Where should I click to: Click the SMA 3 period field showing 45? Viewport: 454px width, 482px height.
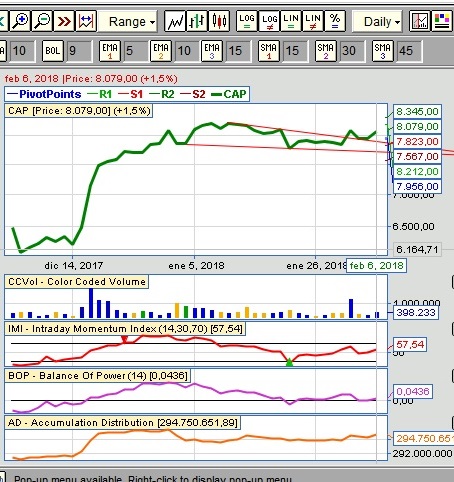(409, 51)
